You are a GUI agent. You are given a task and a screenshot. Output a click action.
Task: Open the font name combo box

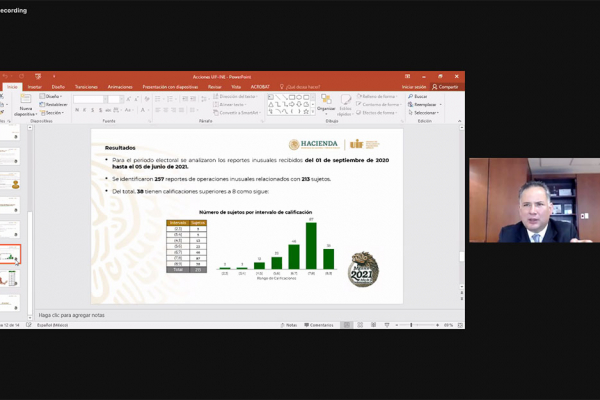pos(90,100)
